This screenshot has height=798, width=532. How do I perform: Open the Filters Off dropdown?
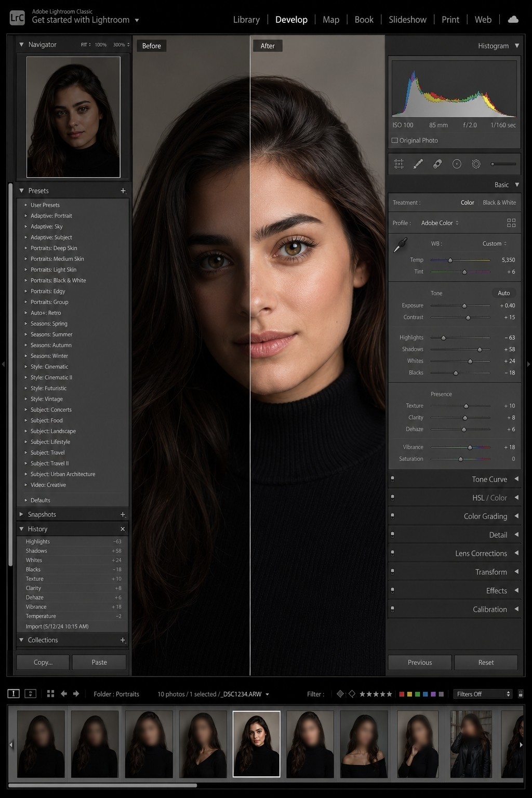(483, 694)
